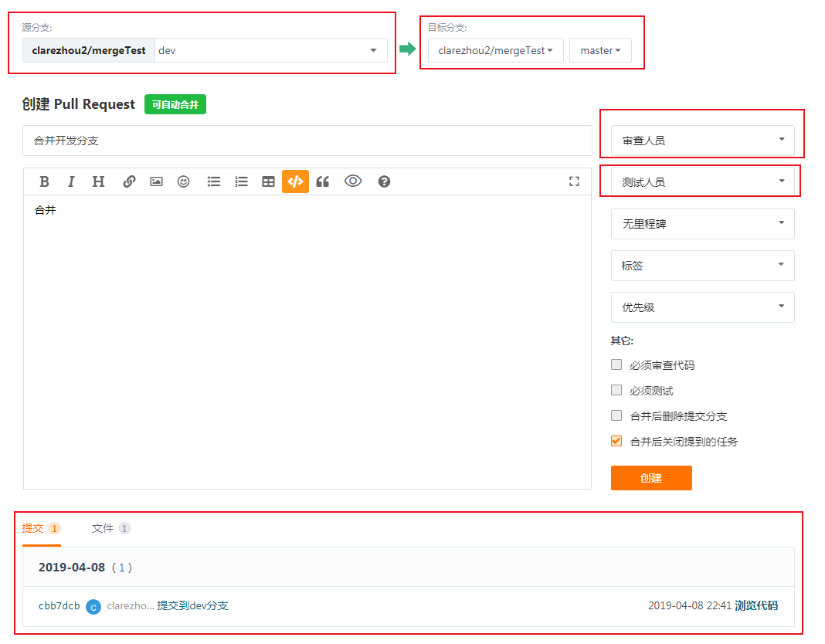Insert an ordered numbered list
Screen dimensions: 825x644
pyautogui.click(x=241, y=181)
